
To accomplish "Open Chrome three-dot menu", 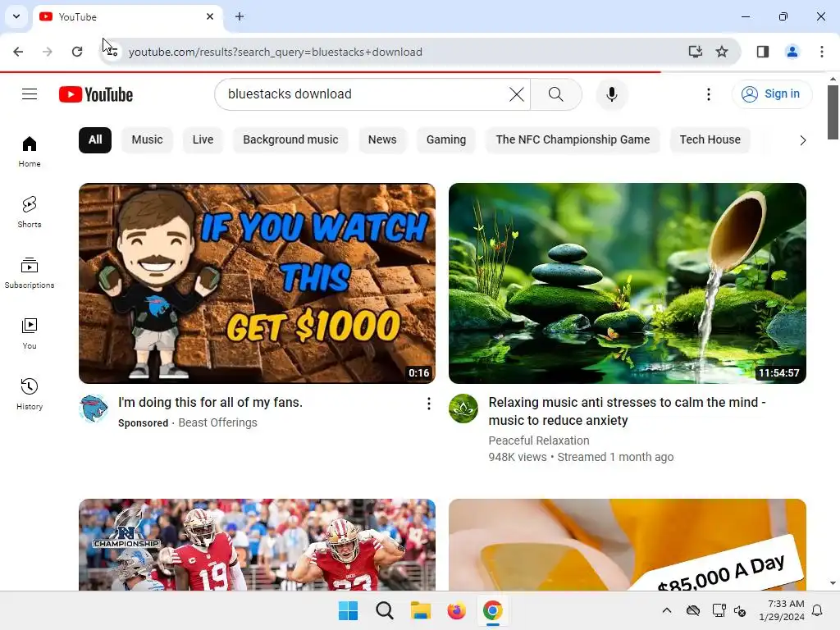I will coord(822,52).
